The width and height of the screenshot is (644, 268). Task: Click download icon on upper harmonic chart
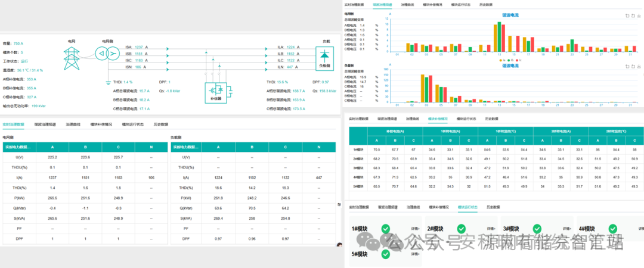pos(639,15)
